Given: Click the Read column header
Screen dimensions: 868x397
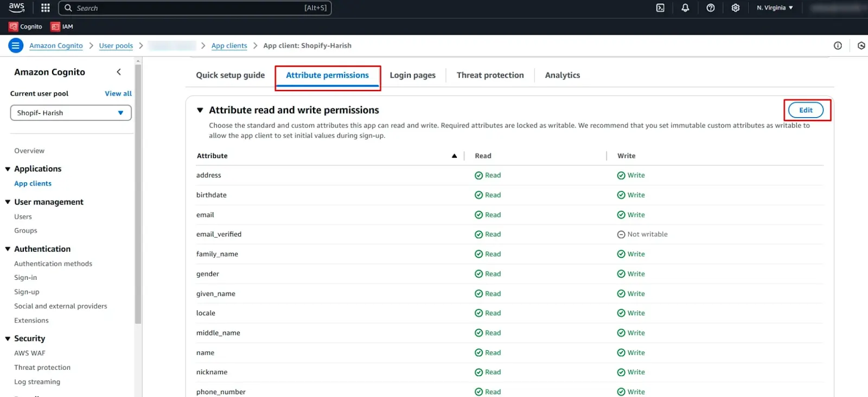Looking at the screenshot, I should pos(483,156).
